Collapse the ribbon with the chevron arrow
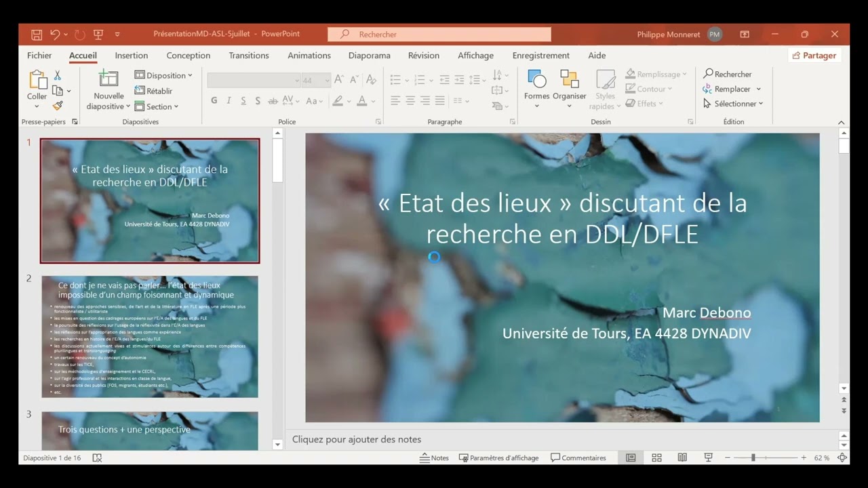 [x=842, y=122]
